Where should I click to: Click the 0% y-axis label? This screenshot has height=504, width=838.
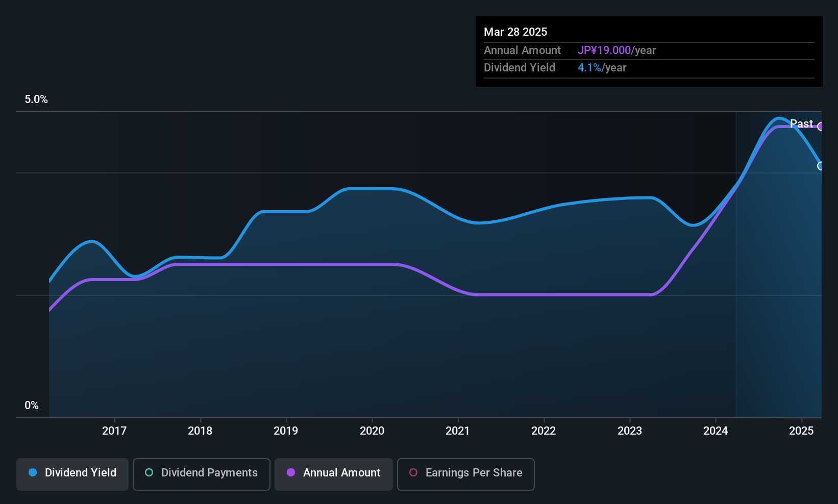coord(32,406)
